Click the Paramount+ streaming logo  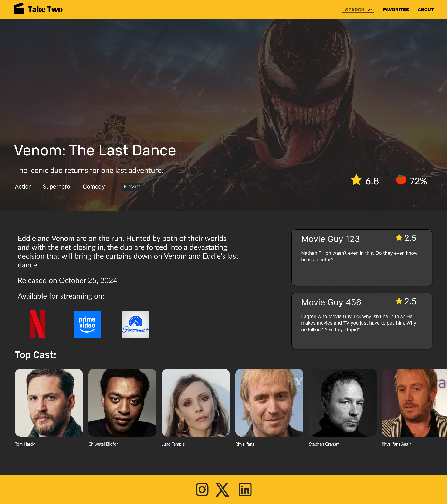136,324
